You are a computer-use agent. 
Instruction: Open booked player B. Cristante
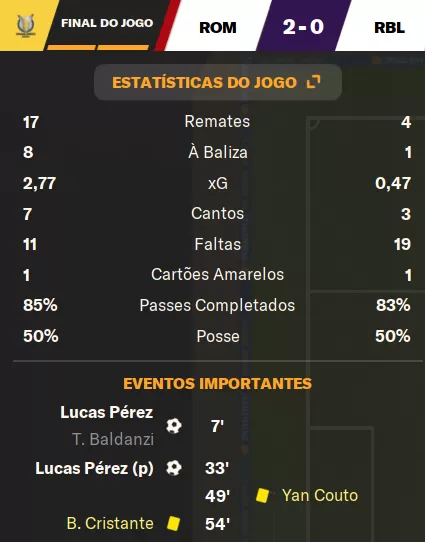110,523
